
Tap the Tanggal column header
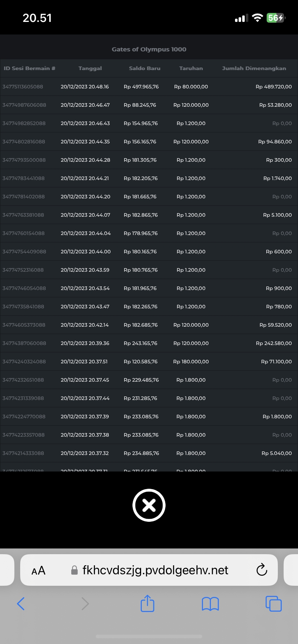click(x=90, y=68)
